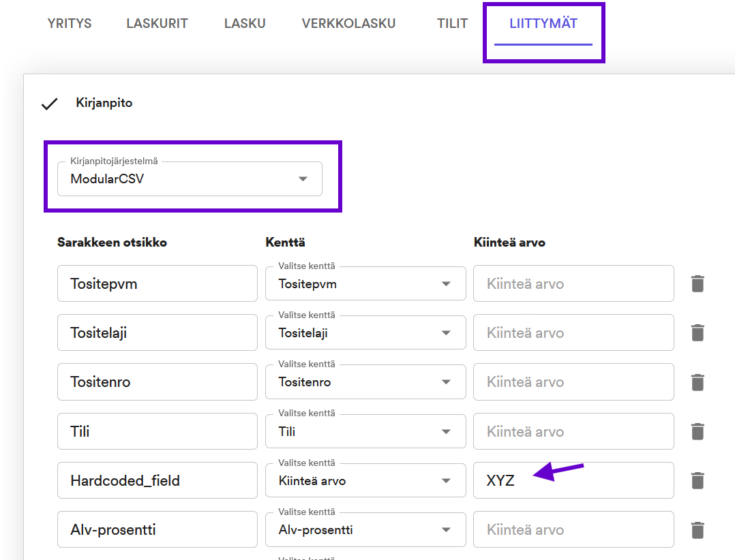Click the Kiinteä arvo input in Tositenro row
The height and width of the screenshot is (560, 735).
(574, 382)
